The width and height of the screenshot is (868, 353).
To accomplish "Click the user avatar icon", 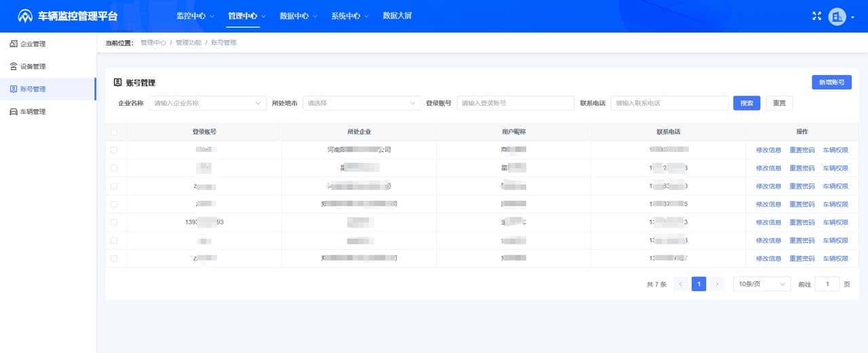I will click(837, 16).
